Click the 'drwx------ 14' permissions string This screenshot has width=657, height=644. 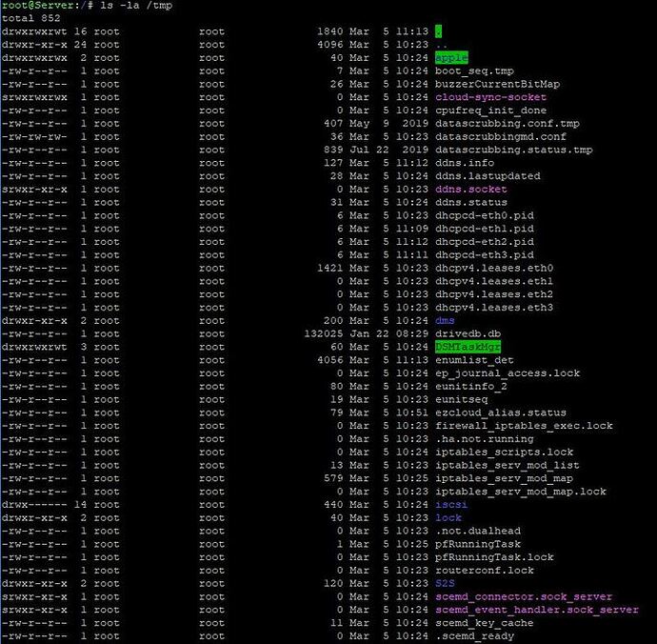[x=44, y=505]
